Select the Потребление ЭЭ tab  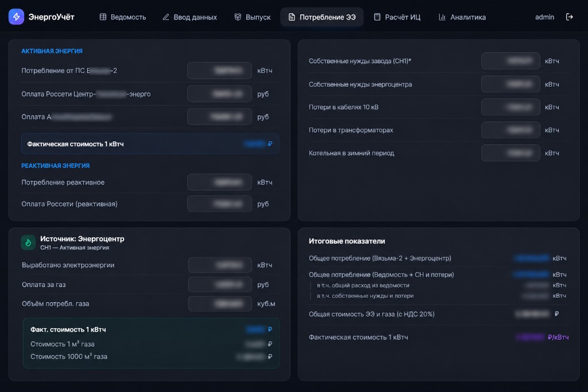322,17
